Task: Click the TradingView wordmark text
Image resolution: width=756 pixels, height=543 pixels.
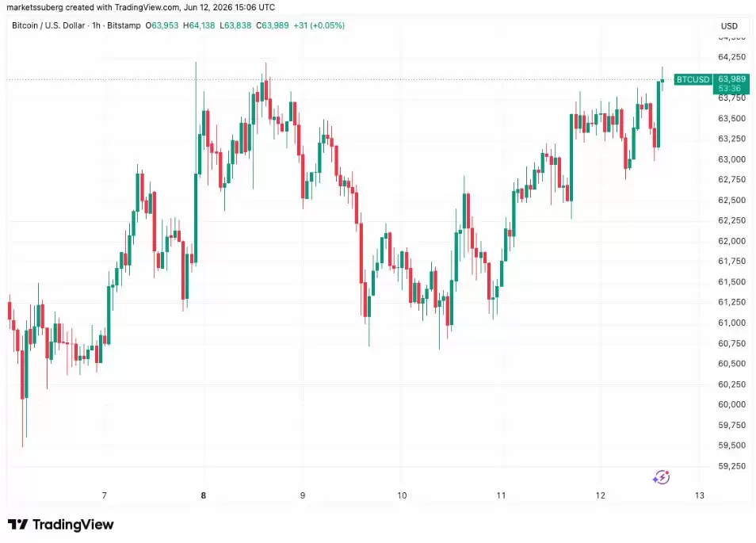Action: pyautogui.click(x=73, y=525)
